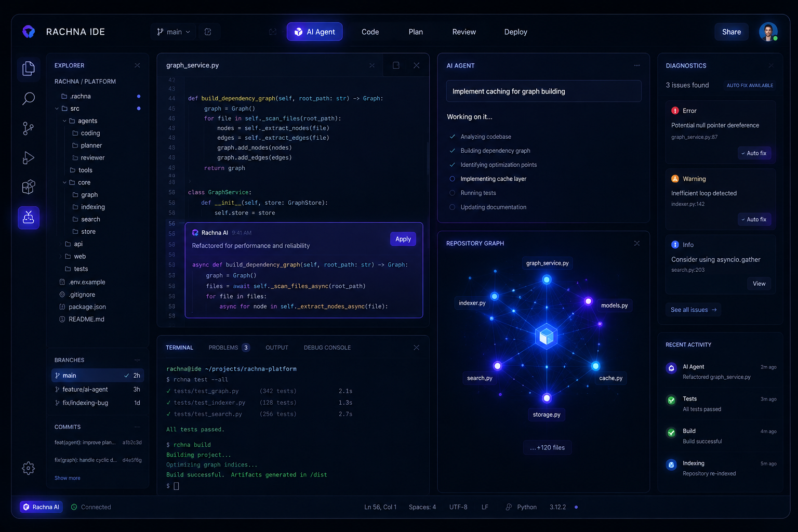The width and height of the screenshot is (798, 532).
Task: Click the +120 files button
Action: pos(547,447)
